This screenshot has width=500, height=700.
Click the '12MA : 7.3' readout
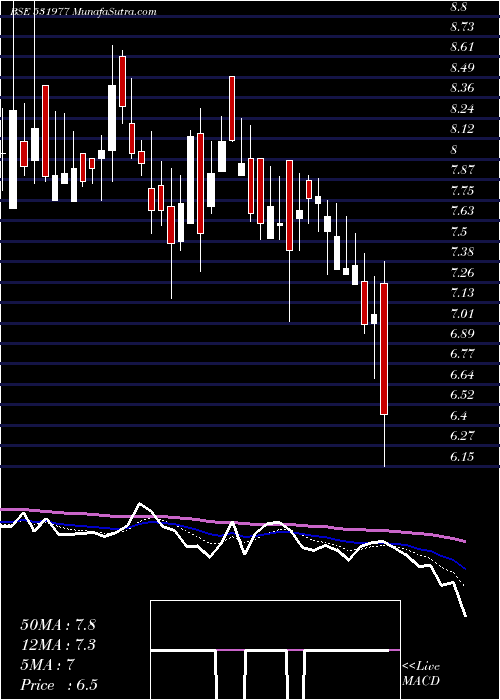58,645
